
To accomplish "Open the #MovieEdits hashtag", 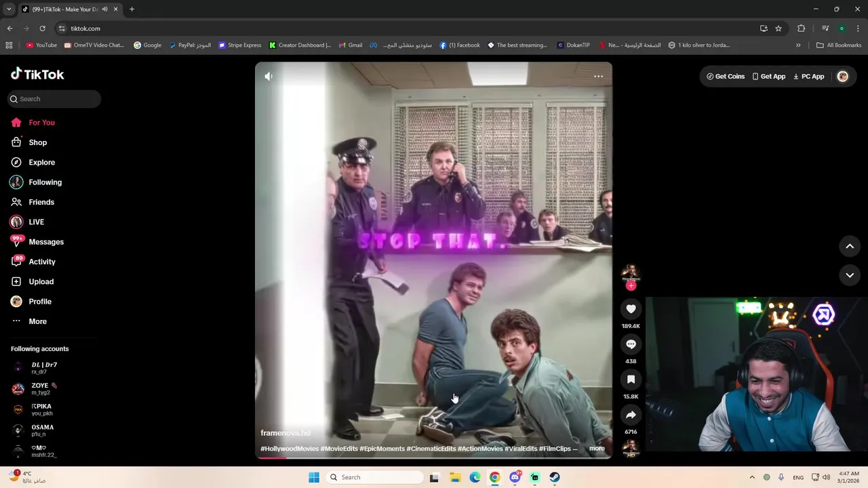I will point(339,449).
